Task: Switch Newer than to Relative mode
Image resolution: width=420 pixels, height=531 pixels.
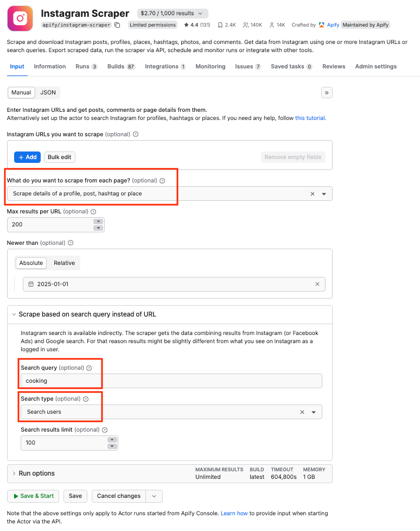Action: click(x=64, y=263)
